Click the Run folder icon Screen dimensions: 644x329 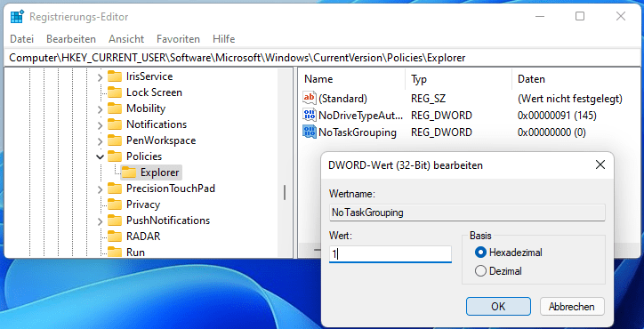[115, 253]
